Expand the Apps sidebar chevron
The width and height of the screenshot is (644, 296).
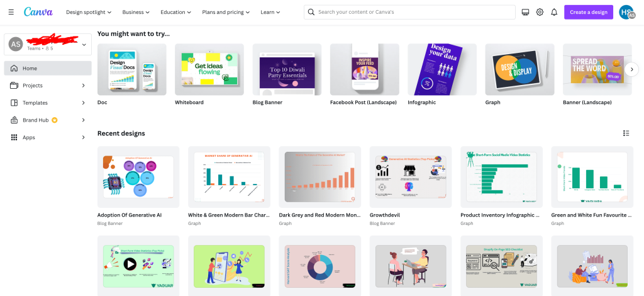point(84,137)
